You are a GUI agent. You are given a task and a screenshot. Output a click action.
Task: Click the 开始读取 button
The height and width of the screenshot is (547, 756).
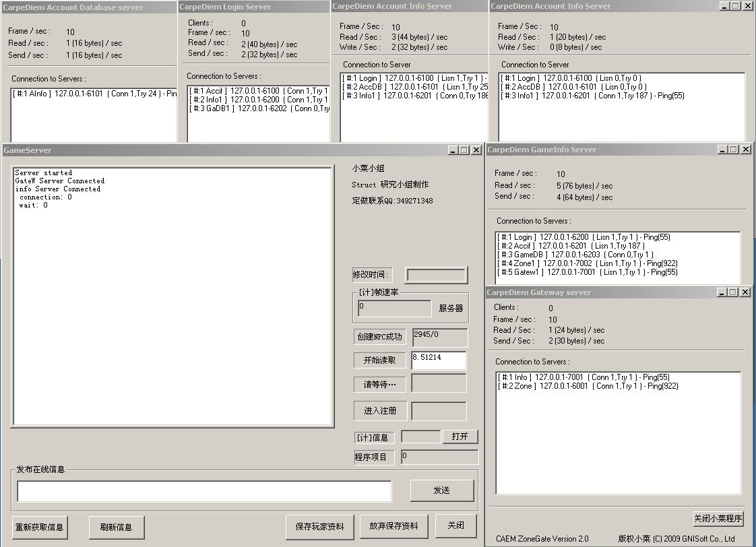tap(379, 360)
